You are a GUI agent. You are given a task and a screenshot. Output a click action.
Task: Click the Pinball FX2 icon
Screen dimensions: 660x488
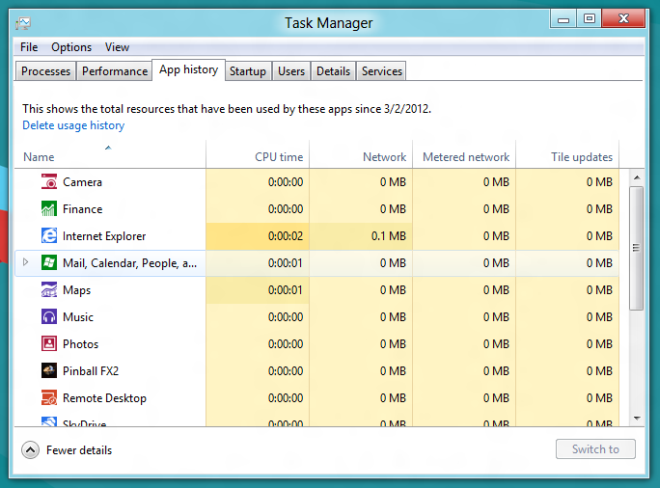pos(49,371)
